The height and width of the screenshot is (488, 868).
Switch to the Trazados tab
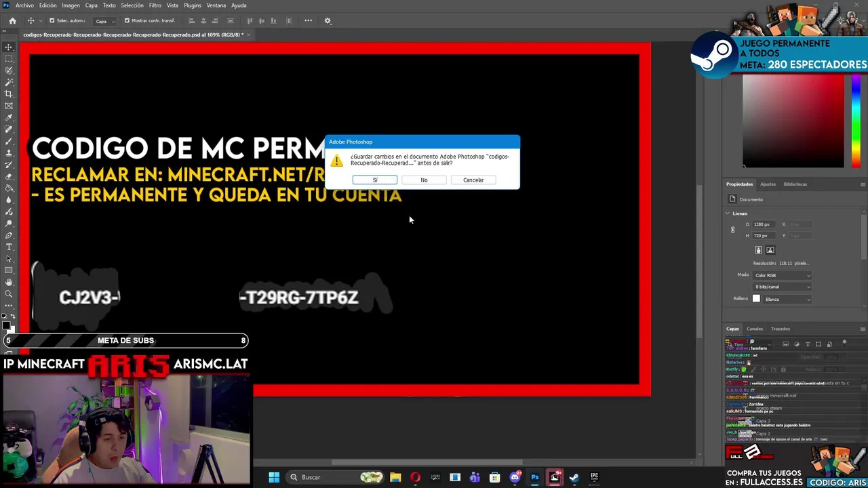(x=780, y=329)
